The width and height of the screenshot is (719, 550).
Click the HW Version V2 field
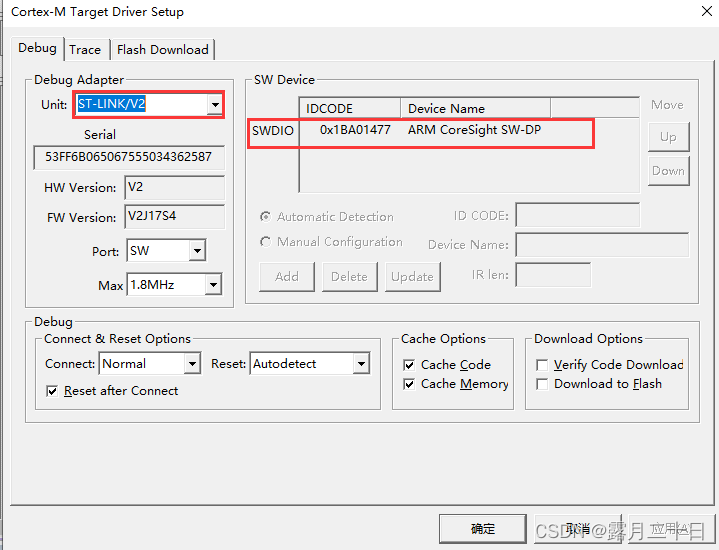point(175,187)
